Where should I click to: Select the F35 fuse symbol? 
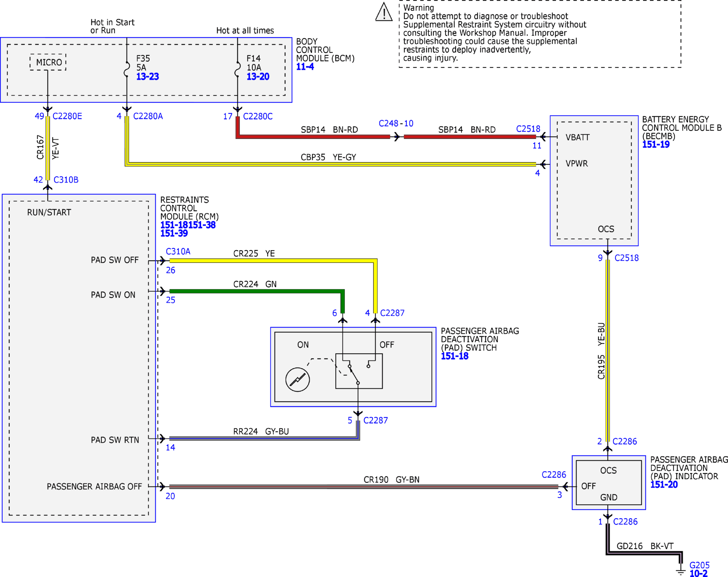tap(127, 69)
